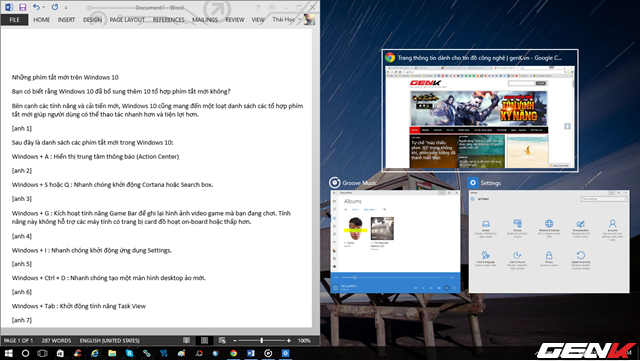640x361 pixels.
Task: Click the Word icon on taskbar
Action: coord(251,353)
